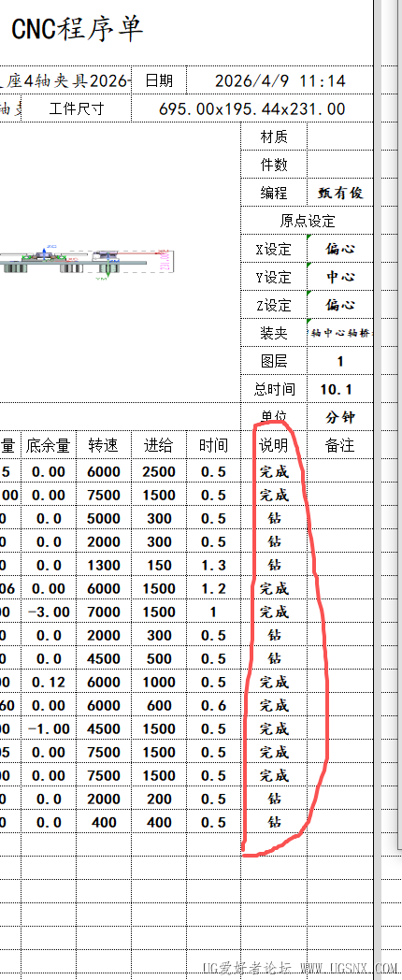Select the bottom allowance cell 0.12

point(49,682)
